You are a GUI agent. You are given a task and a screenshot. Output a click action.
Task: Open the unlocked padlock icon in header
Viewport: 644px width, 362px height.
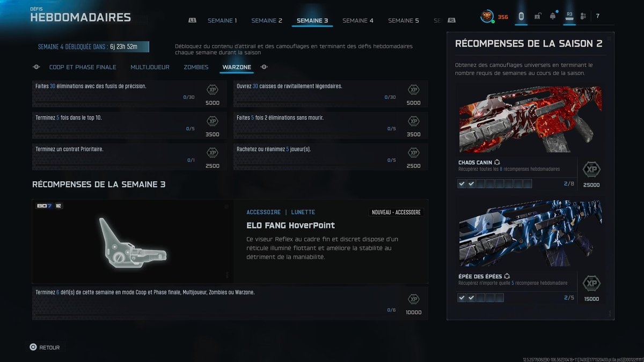pos(537,17)
